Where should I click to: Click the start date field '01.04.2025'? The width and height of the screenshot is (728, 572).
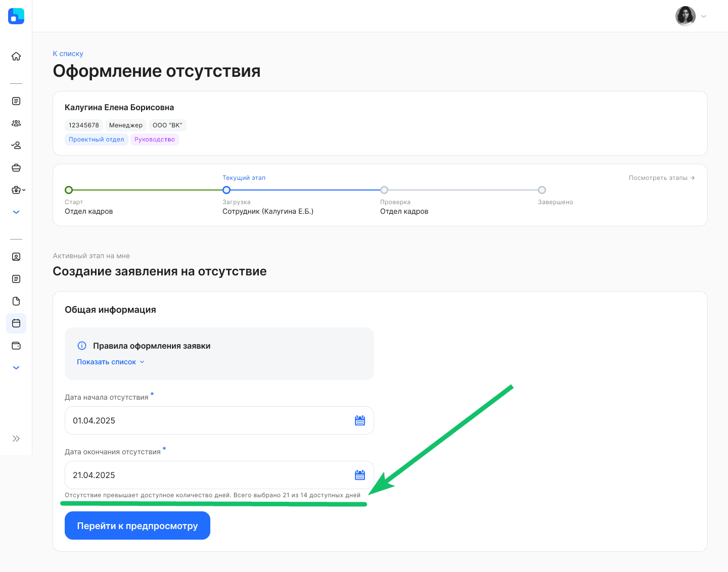[x=219, y=420]
